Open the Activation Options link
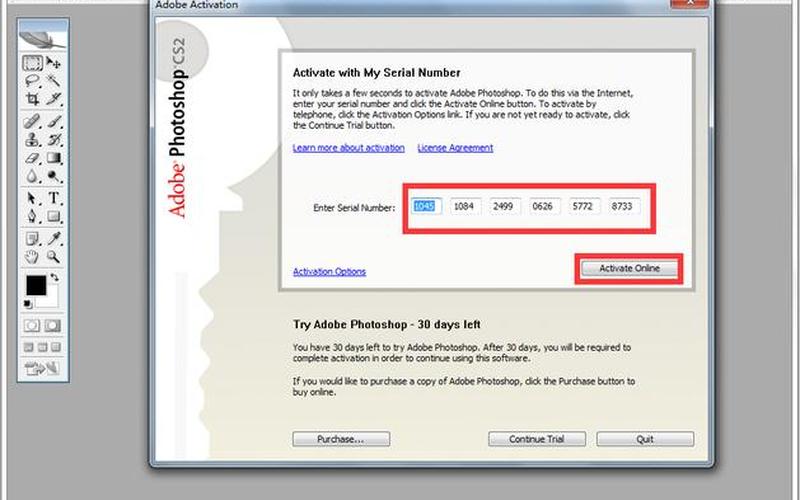This screenshot has height=500, width=800. [x=329, y=271]
